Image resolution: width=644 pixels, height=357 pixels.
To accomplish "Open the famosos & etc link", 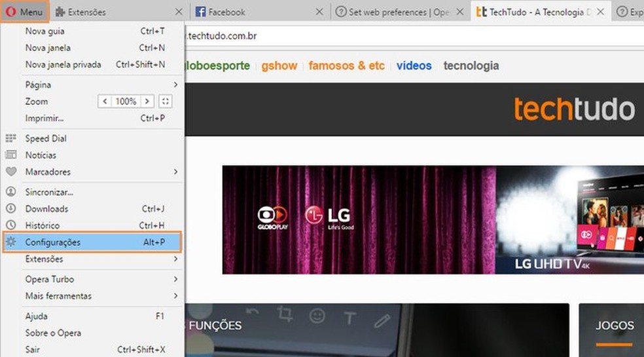I will point(347,66).
